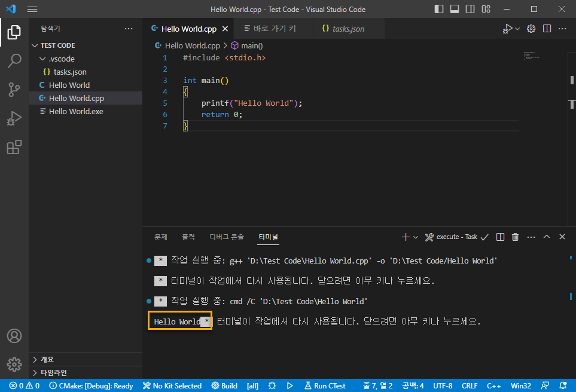Open the Accounts menu icon
The height and width of the screenshot is (392, 576).
click(x=14, y=336)
